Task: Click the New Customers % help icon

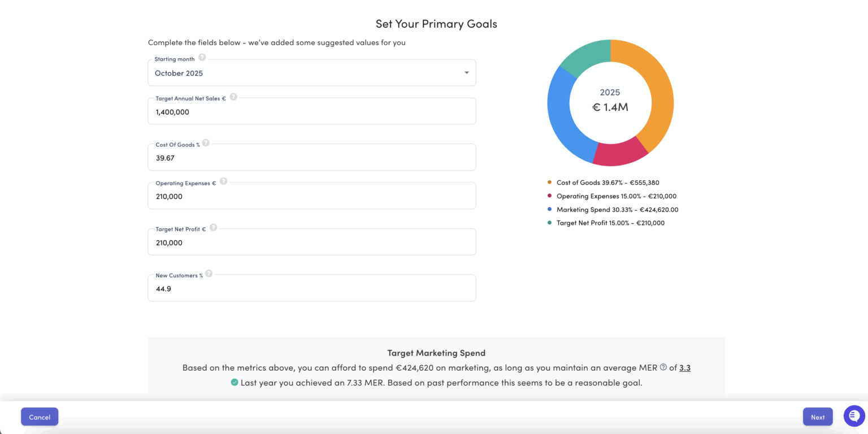Action: pyautogui.click(x=209, y=273)
